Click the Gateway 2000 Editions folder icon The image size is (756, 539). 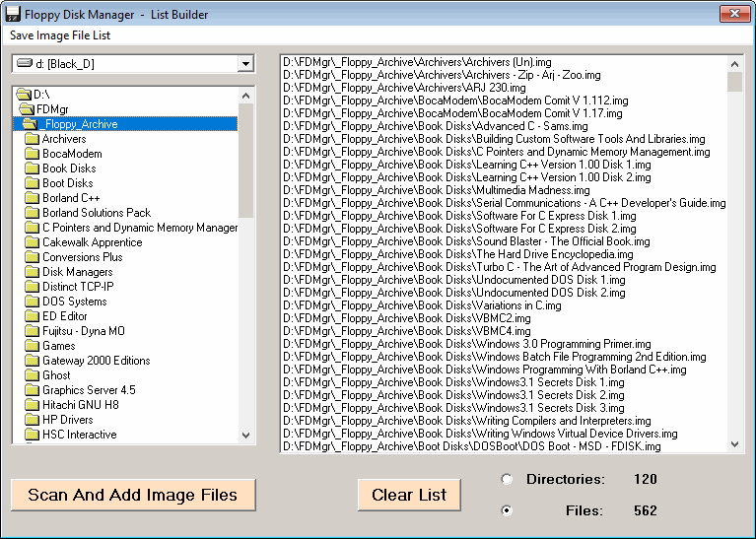(x=33, y=361)
